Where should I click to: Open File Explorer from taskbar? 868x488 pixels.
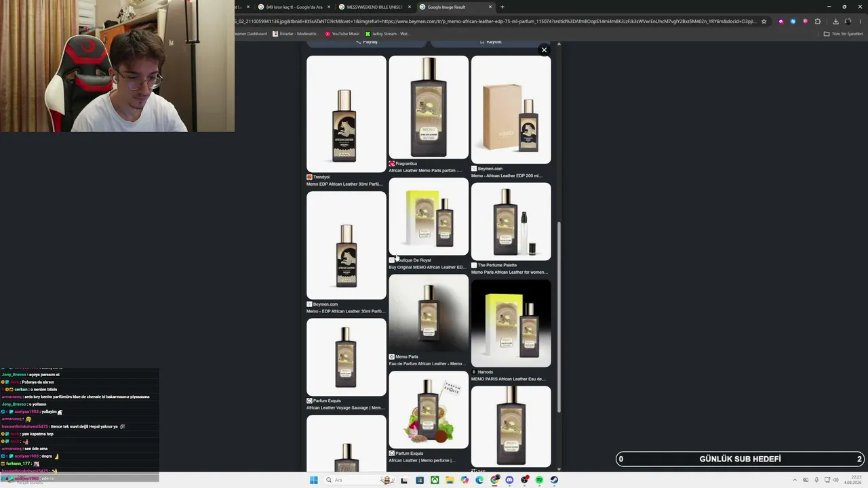click(450, 480)
